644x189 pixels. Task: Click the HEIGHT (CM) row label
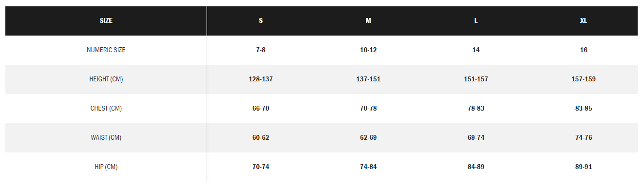click(106, 79)
